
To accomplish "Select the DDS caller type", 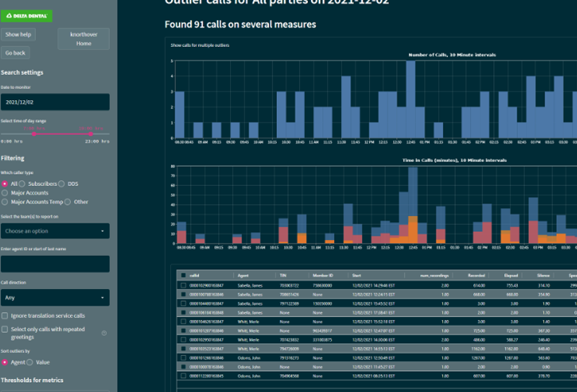I will pos(63,184).
